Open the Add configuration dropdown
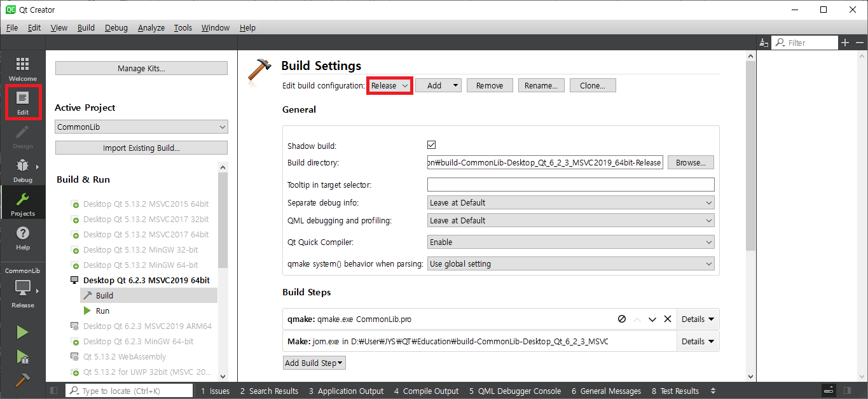The height and width of the screenshot is (399, 868). (438, 85)
